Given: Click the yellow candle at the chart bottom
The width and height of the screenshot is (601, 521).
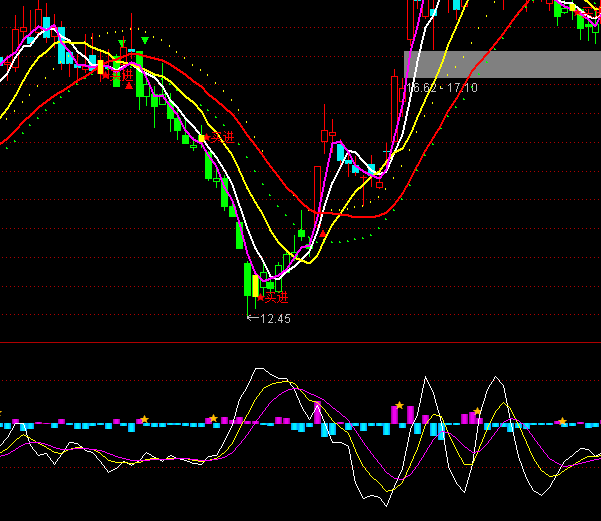Looking at the screenshot, I should click(256, 285).
